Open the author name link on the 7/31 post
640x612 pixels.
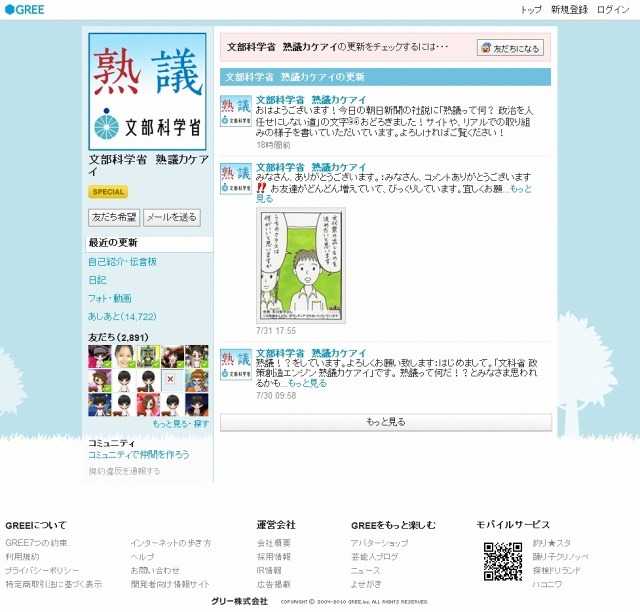(311, 167)
